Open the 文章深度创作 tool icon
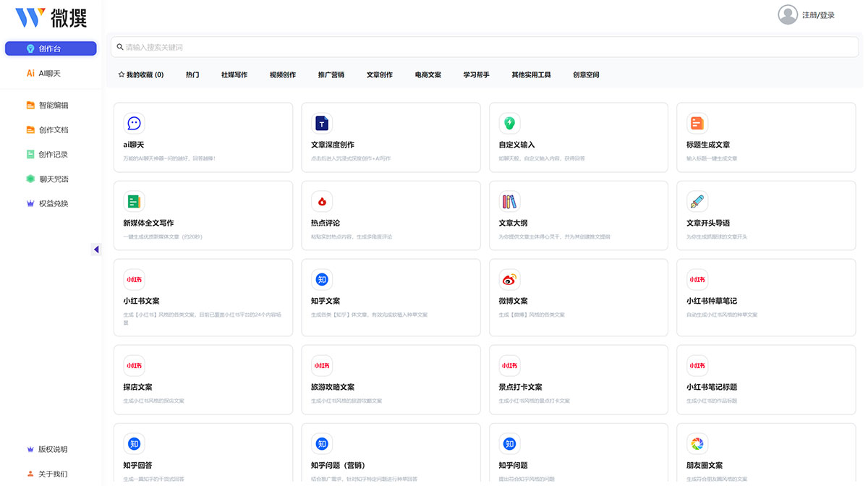The width and height of the screenshot is (868, 486). click(321, 124)
